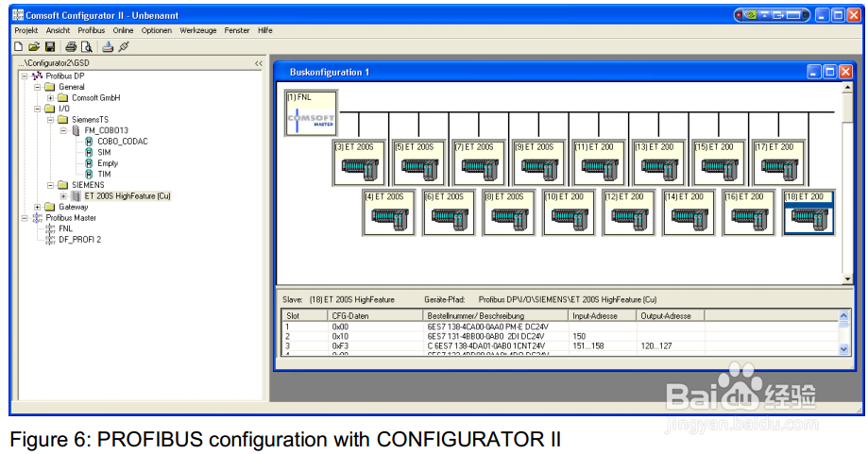
Task: Click the Input-Adresse column header
Action: pos(603,316)
